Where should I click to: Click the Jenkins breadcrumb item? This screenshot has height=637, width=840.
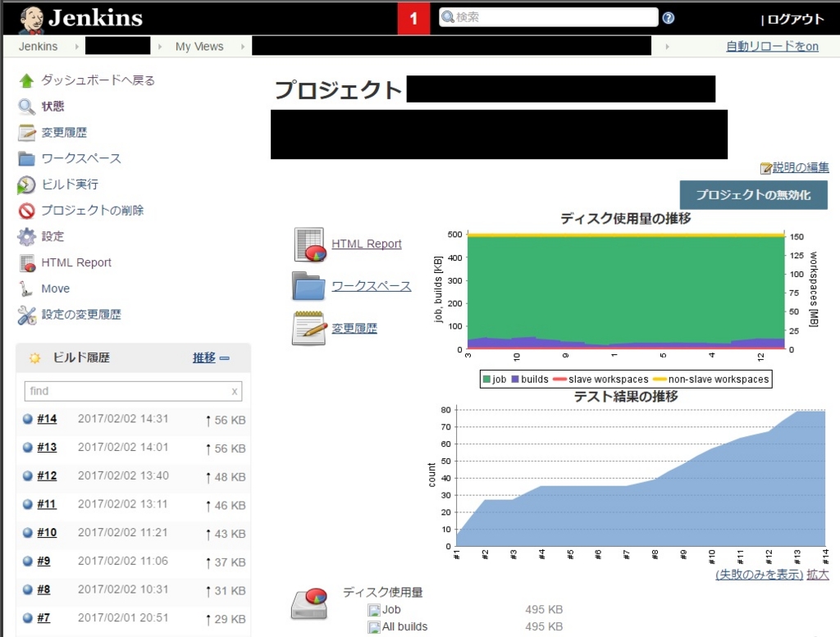tap(38, 47)
